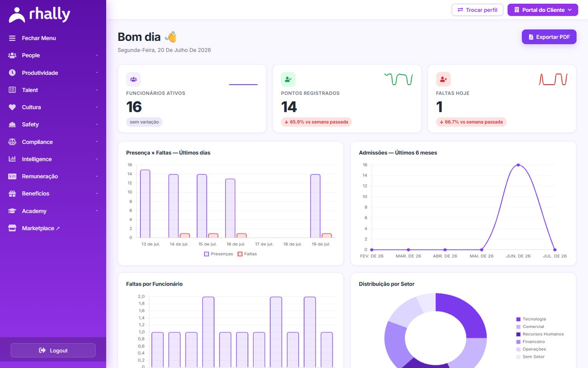Expand the Remuneração submenu chevron
Viewport: 588px width, 368px height.
pos(97,176)
